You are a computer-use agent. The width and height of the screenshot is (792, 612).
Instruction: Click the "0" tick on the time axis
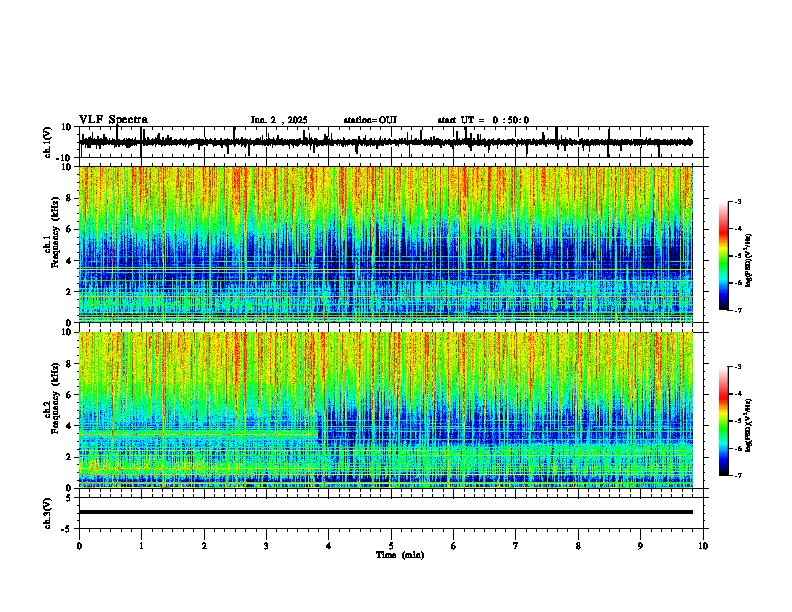pyautogui.click(x=79, y=546)
